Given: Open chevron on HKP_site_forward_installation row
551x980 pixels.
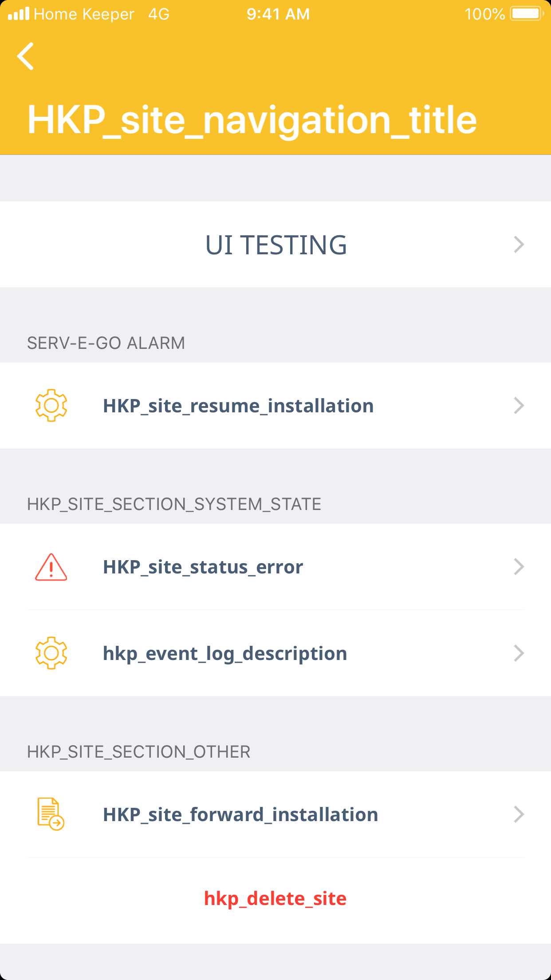Looking at the screenshot, I should (519, 814).
